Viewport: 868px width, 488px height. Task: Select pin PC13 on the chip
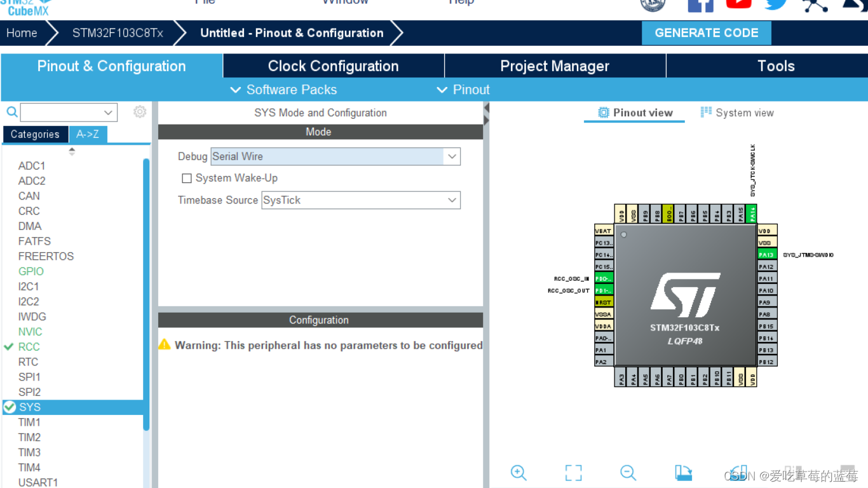coord(604,243)
